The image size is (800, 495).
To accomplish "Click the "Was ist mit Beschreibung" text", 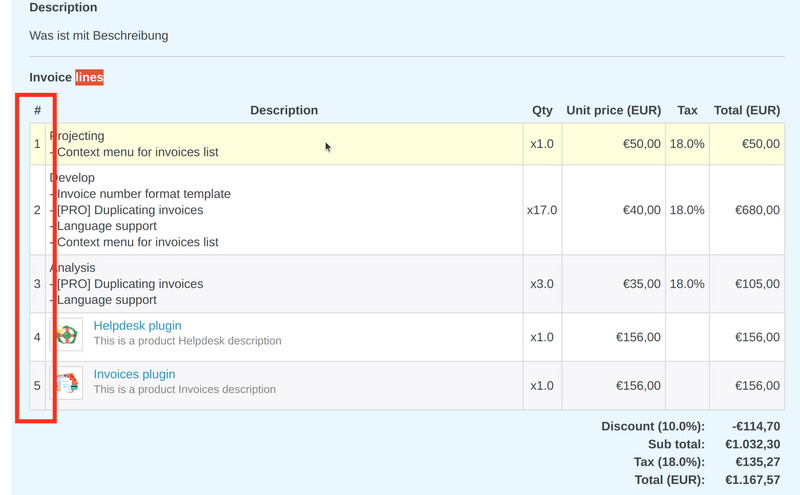I will coord(99,36).
